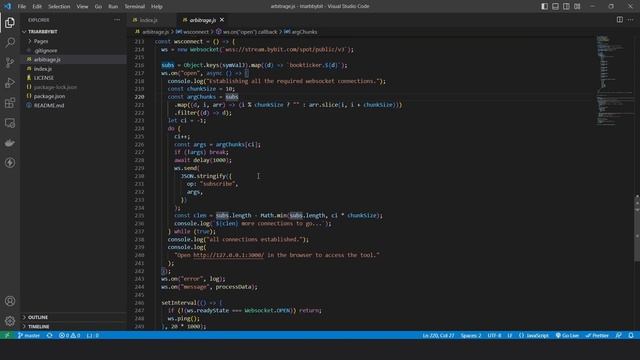Toggle the primary side bar layout icon

click(544, 6)
